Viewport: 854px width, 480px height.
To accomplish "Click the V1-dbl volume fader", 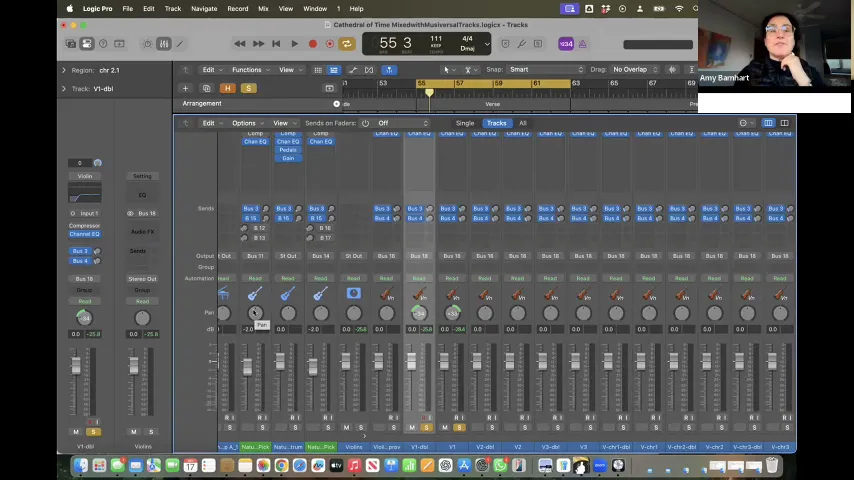I will (x=412, y=360).
